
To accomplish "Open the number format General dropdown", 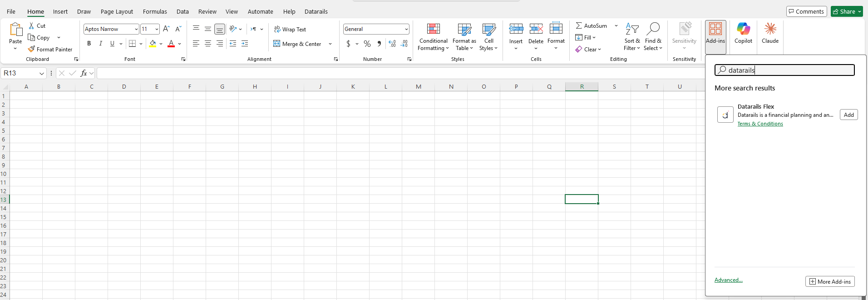I will (x=406, y=29).
